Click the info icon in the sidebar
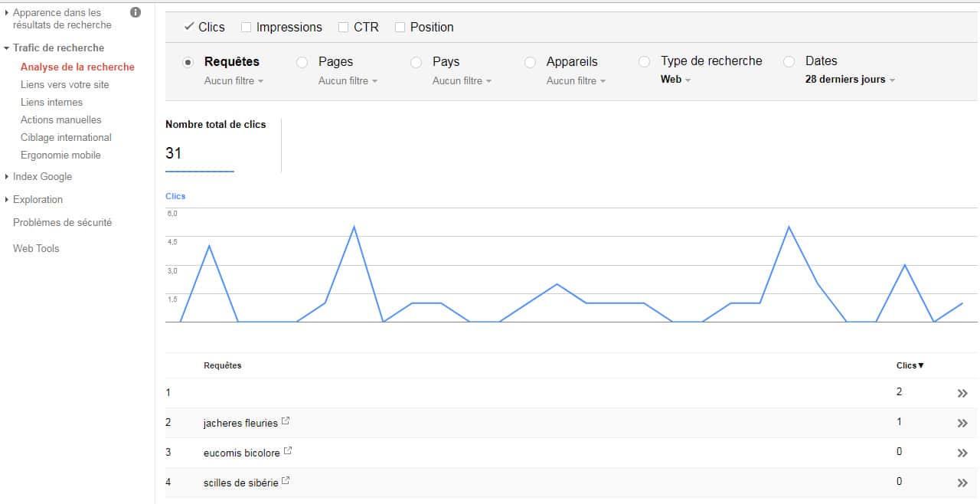 pos(136,12)
